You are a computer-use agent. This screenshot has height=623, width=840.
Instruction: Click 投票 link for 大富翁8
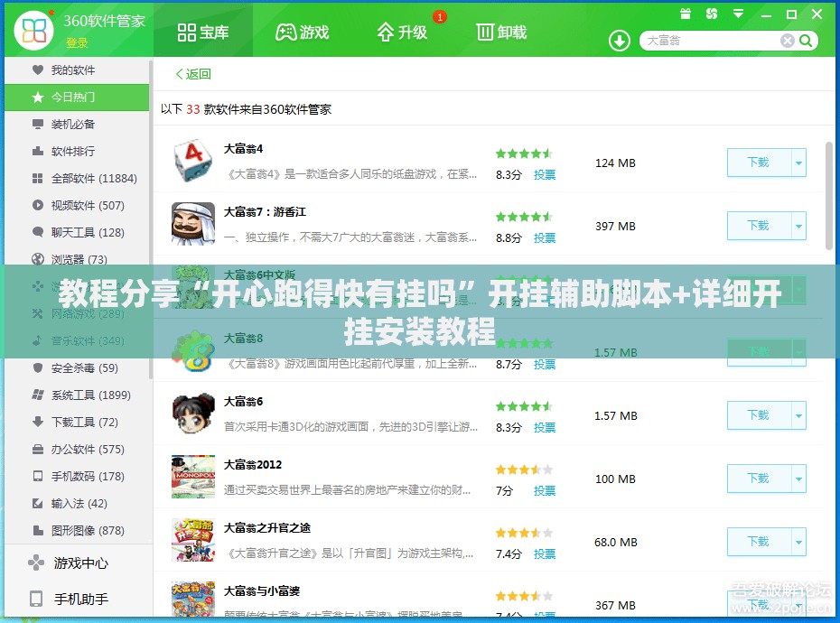[x=545, y=364]
